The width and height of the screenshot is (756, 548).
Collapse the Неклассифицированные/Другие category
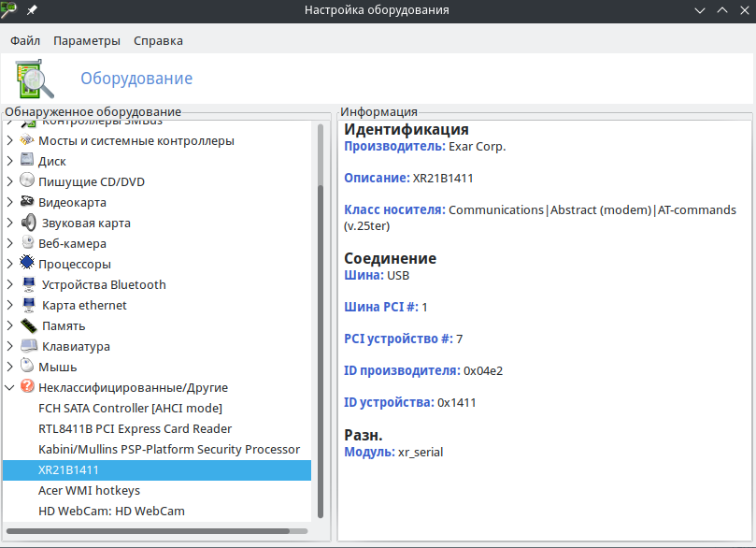coord(9,387)
